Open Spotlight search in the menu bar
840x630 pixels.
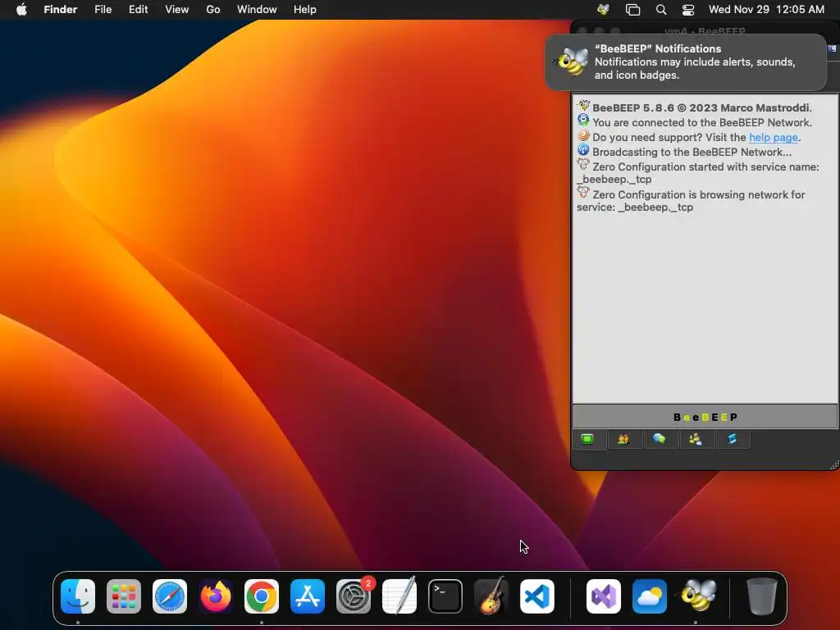(661, 10)
